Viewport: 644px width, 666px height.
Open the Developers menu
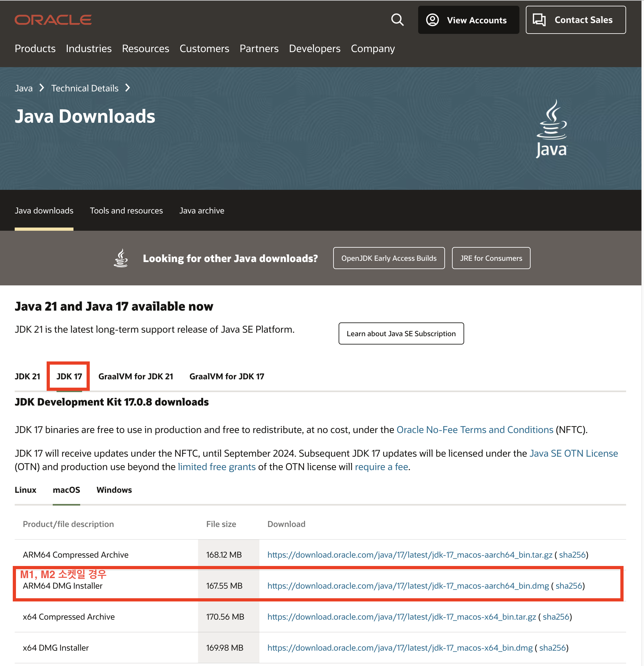(315, 49)
